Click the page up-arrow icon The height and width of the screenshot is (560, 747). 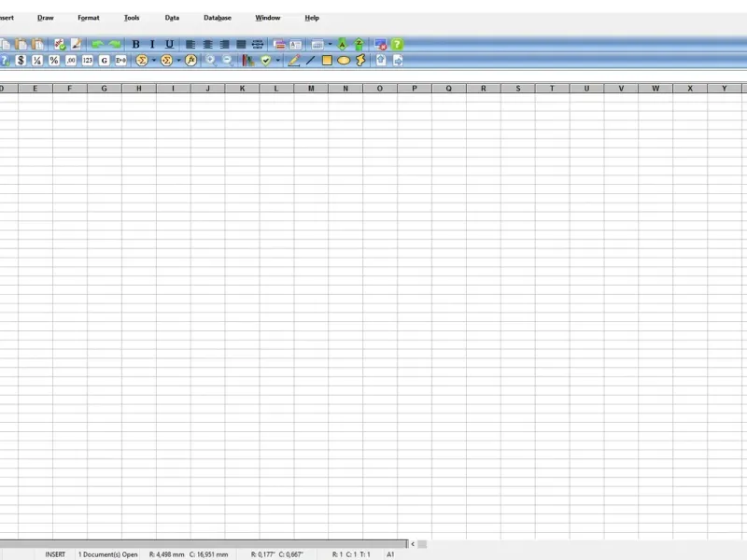pyautogui.click(x=381, y=61)
